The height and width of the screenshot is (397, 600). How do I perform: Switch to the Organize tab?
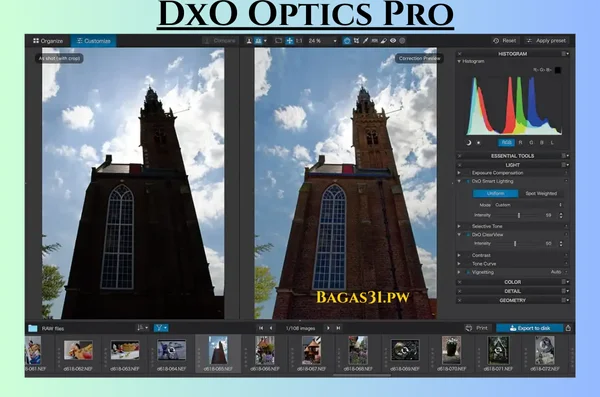click(x=48, y=41)
